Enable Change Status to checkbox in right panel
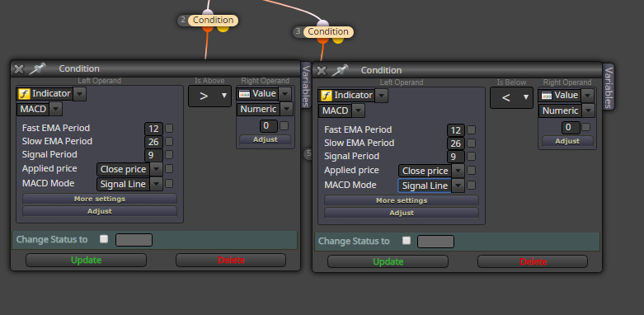This screenshot has width=644, height=315. point(407,241)
